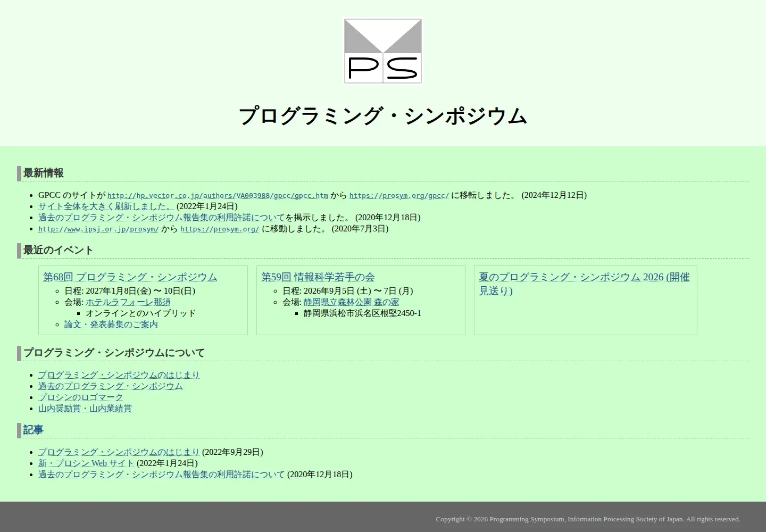Click address 静岡県浜松市浜名区根堅2450-1

[362, 313]
